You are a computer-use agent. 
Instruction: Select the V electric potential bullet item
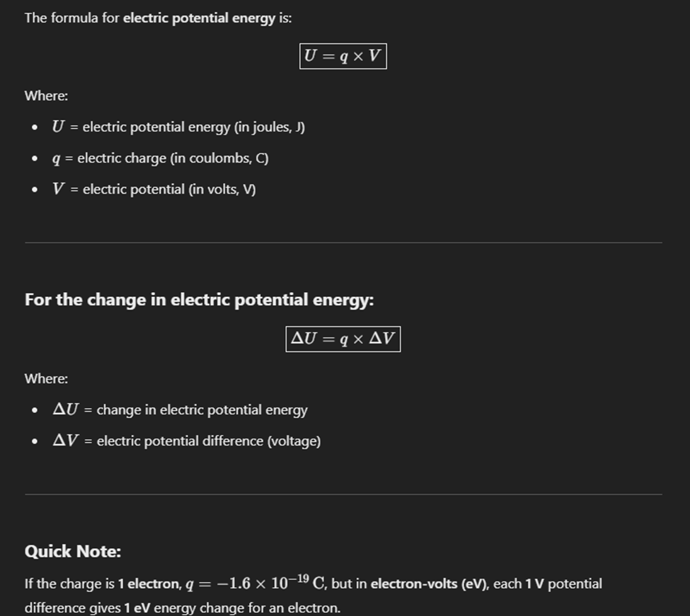tap(154, 190)
